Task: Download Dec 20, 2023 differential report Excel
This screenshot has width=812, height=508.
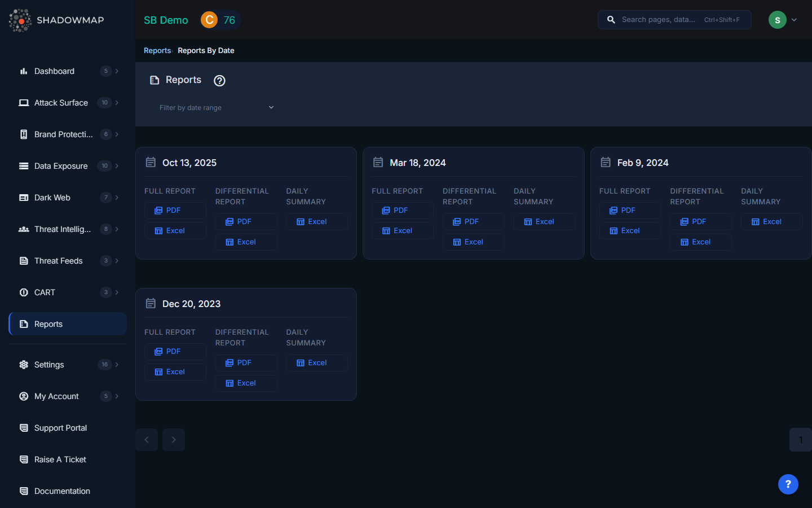Action: (x=246, y=383)
